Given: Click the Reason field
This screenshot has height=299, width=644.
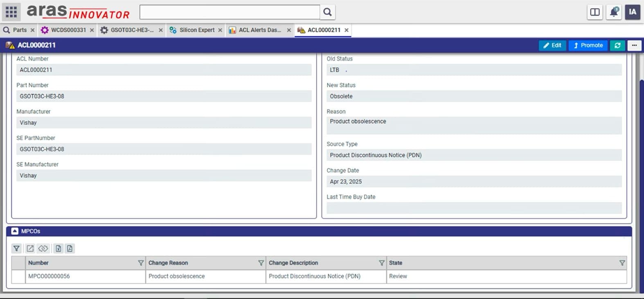Looking at the screenshot, I should click(x=474, y=125).
